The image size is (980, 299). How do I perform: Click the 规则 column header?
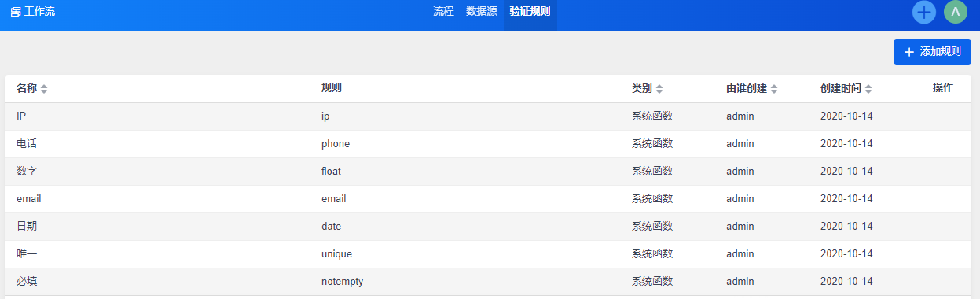click(332, 88)
